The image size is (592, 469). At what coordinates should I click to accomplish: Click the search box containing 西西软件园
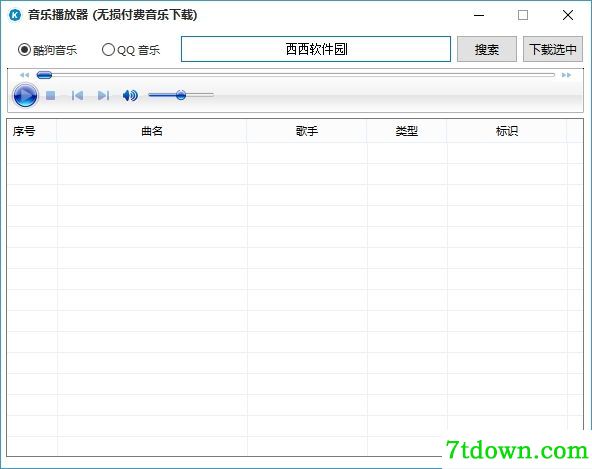coord(316,49)
